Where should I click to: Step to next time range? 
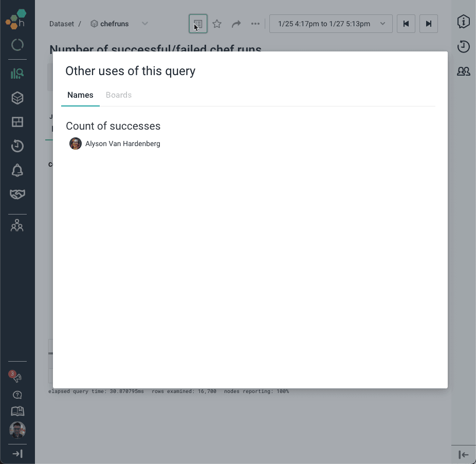pos(429,24)
